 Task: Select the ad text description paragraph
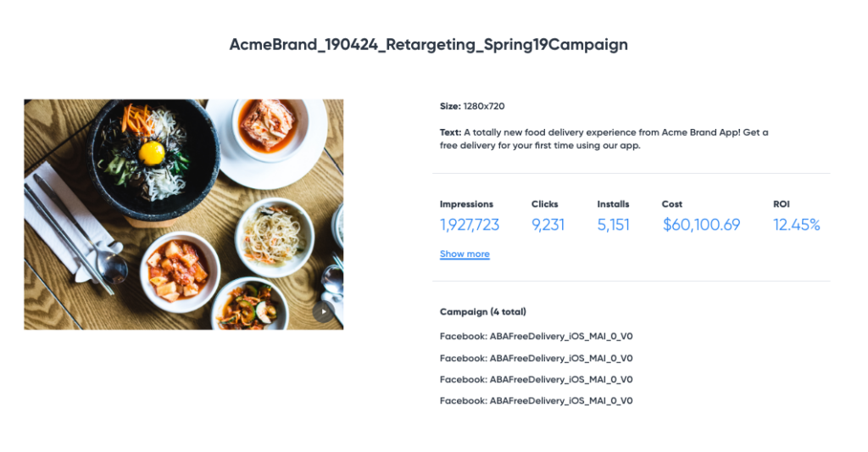coord(604,139)
